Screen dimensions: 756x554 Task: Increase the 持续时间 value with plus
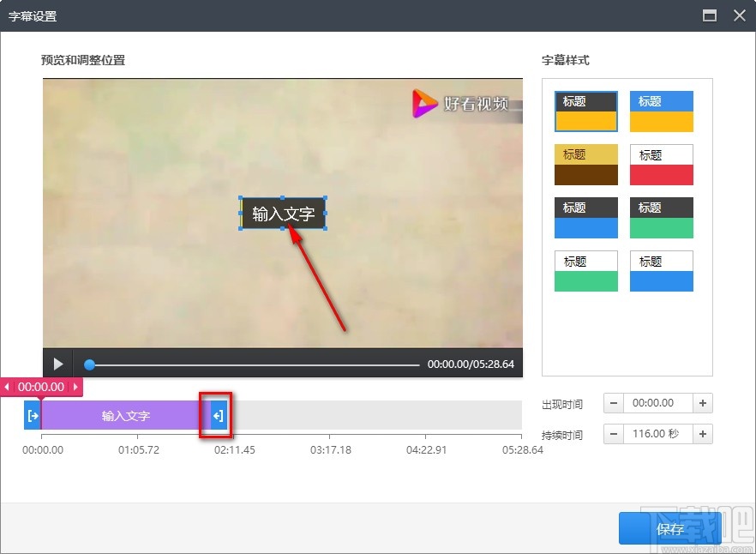tap(703, 434)
